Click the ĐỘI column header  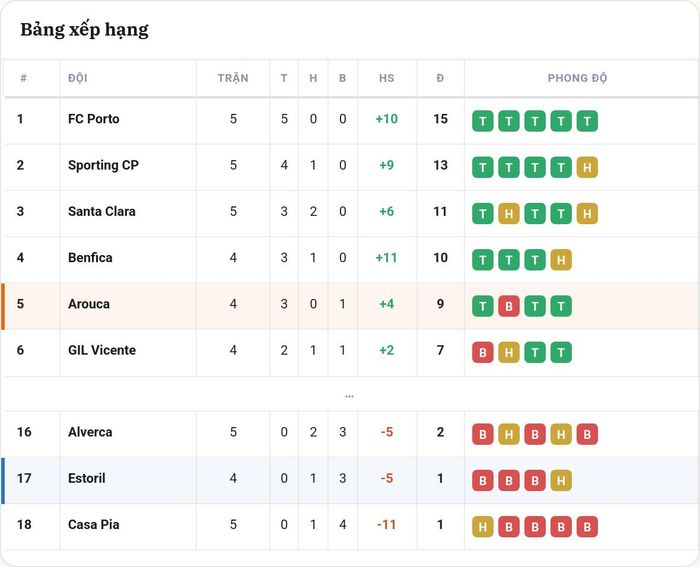tap(78, 78)
